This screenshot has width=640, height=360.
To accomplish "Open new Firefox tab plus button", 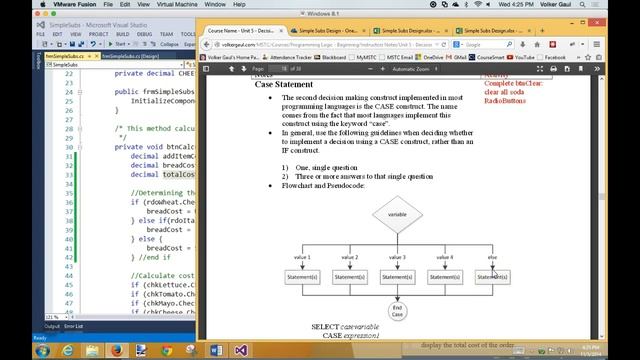I will [x=542, y=31].
